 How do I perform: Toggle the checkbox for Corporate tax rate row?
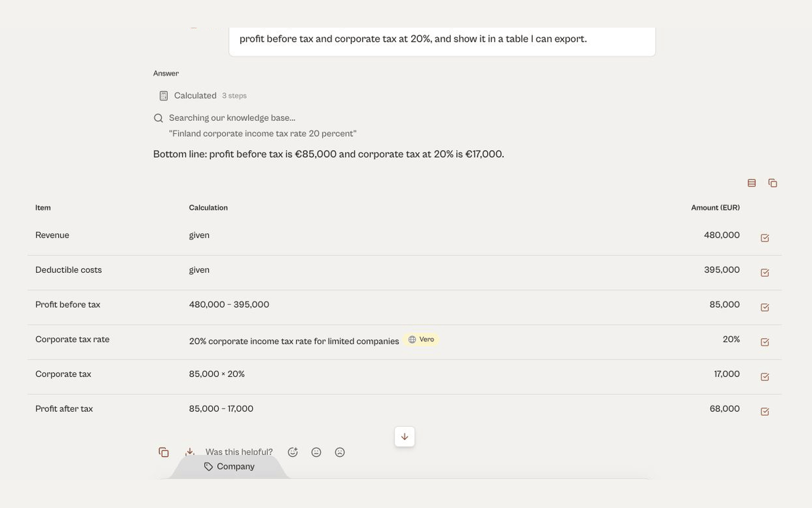click(x=765, y=342)
